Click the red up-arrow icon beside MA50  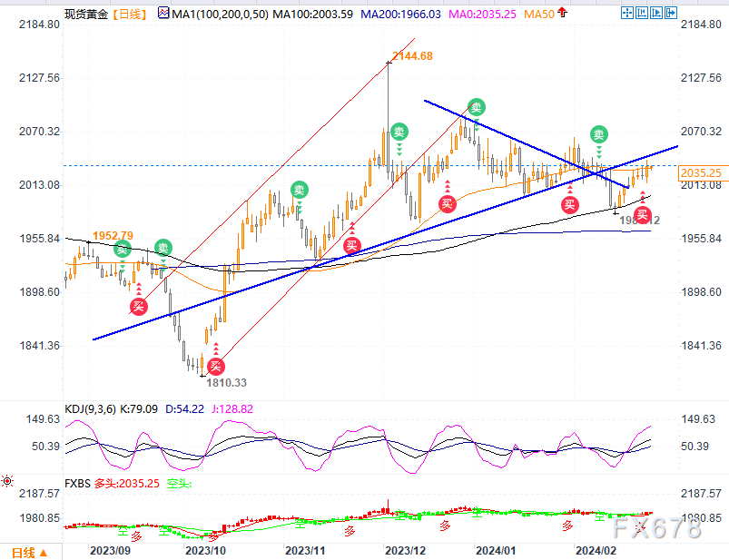[562, 13]
